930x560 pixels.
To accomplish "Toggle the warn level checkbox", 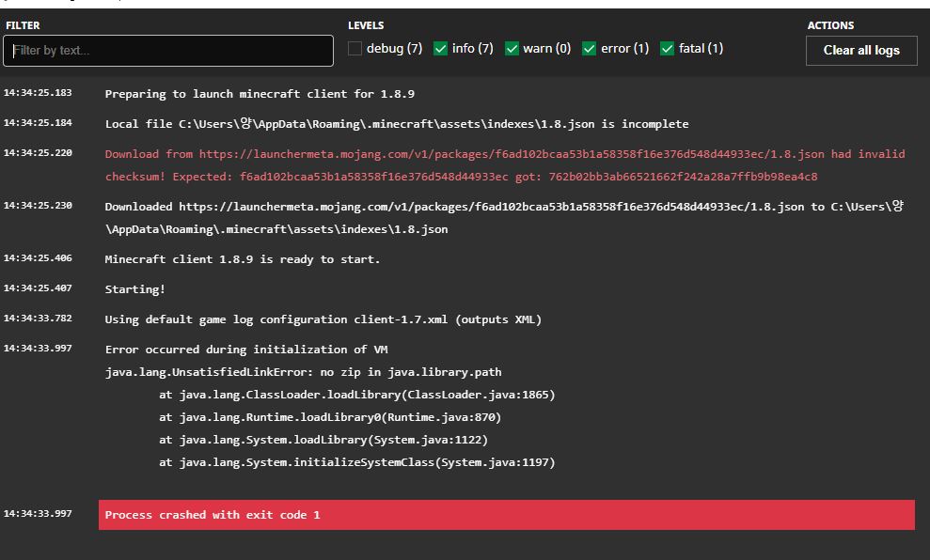I will click(512, 49).
